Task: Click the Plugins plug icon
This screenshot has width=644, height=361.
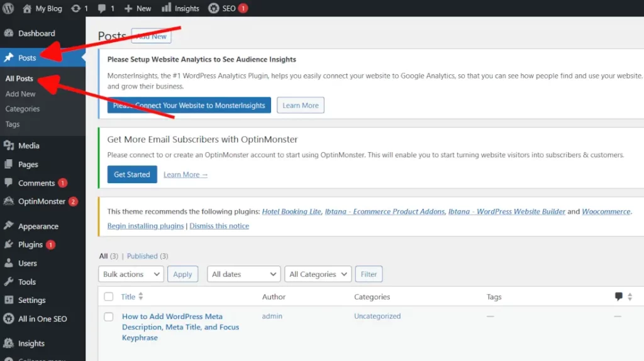Action: pos(9,245)
